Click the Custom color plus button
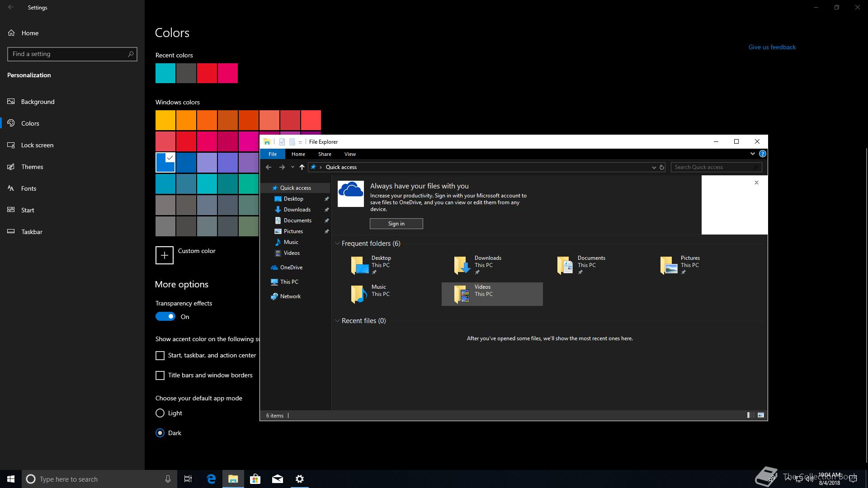The width and height of the screenshot is (868, 488). point(165,255)
